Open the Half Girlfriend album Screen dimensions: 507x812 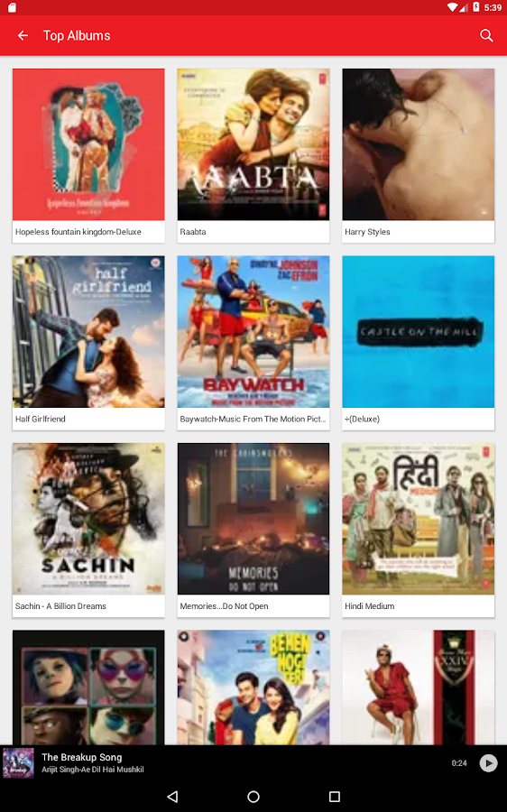pyautogui.click(x=88, y=342)
